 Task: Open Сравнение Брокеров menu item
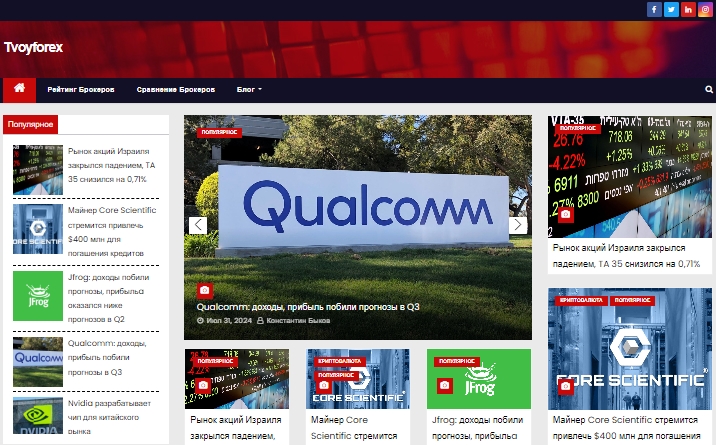coord(176,89)
